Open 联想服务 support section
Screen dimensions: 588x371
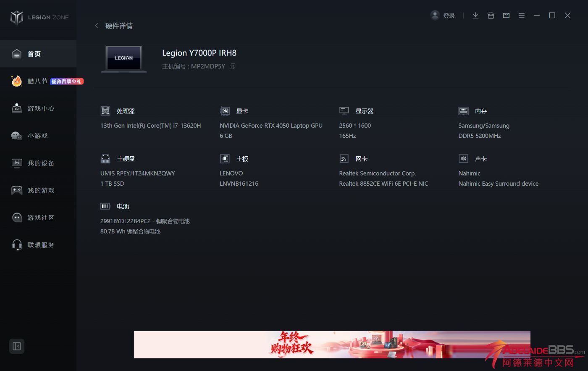tap(41, 245)
